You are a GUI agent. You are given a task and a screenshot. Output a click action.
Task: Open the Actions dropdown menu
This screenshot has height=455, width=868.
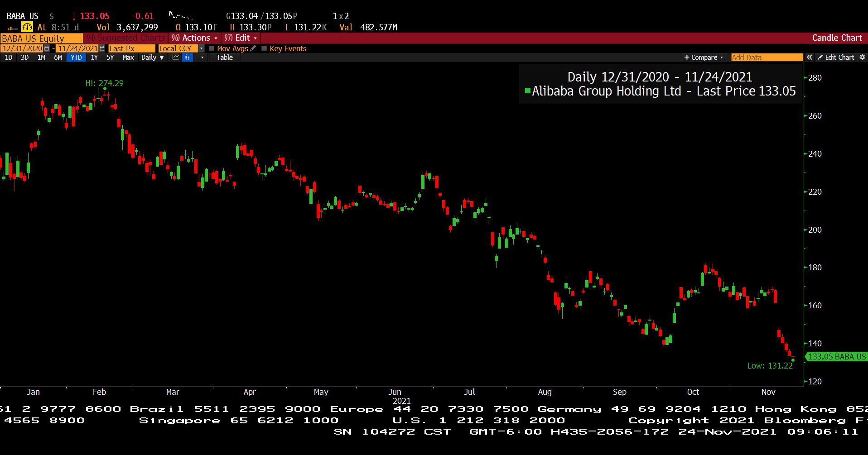194,38
